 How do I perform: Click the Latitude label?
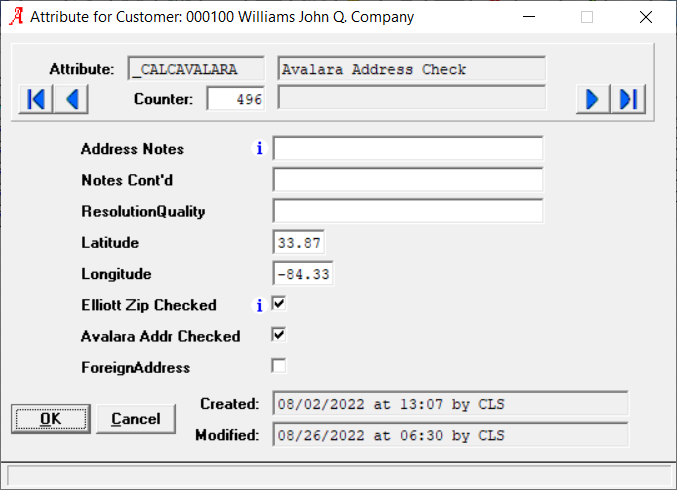(x=110, y=243)
